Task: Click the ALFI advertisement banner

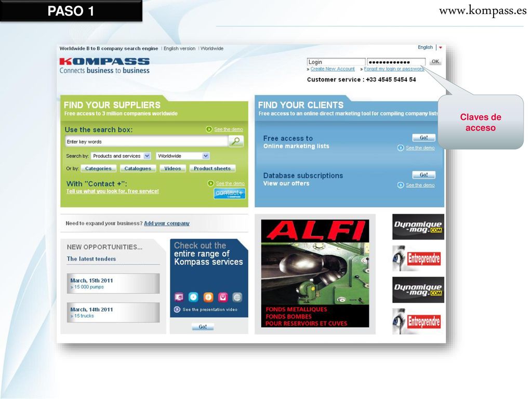Action: click(315, 273)
